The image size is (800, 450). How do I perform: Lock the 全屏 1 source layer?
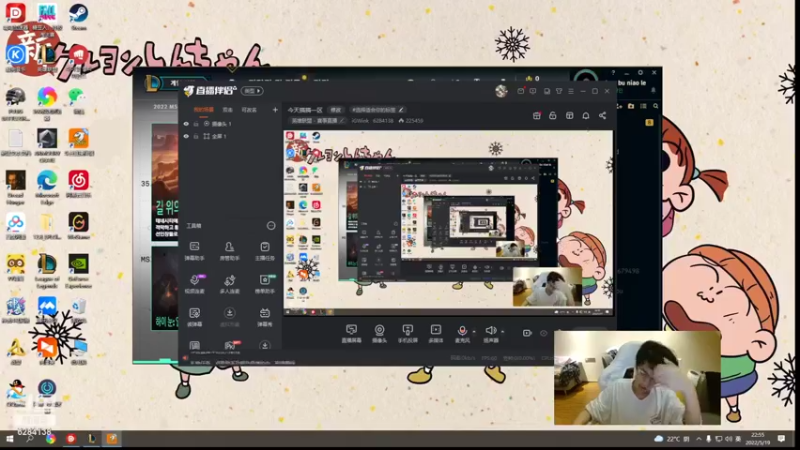(x=196, y=136)
